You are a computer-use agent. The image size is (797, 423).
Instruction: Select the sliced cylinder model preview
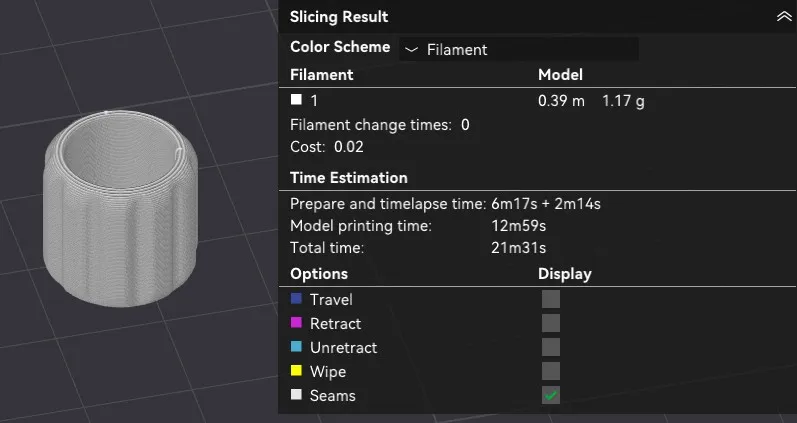coord(120,208)
